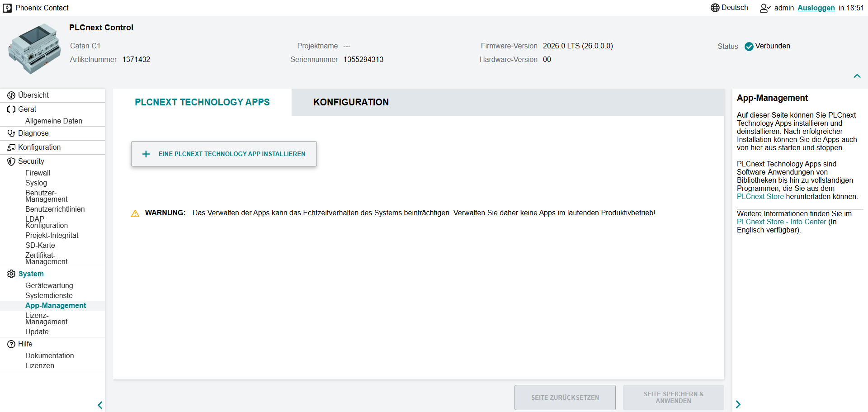Open the Konfiguration sidebar icon
This screenshot has height=412, width=868.
11,147
